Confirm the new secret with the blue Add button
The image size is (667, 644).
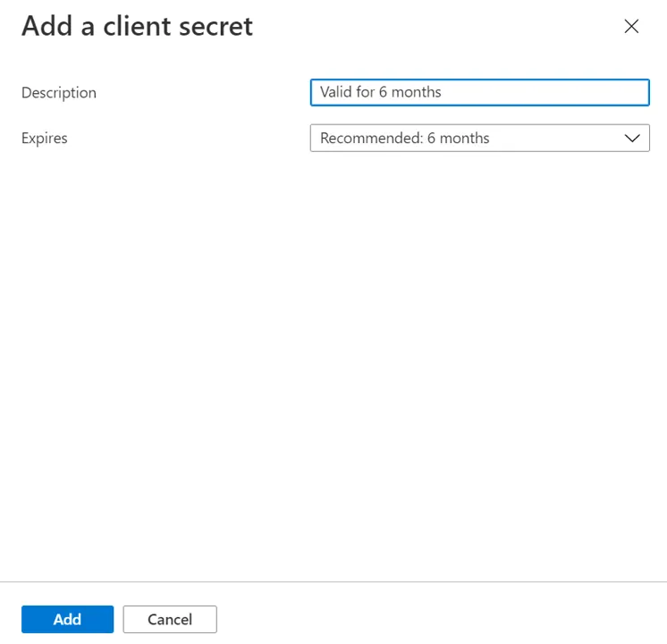tap(68, 619)
